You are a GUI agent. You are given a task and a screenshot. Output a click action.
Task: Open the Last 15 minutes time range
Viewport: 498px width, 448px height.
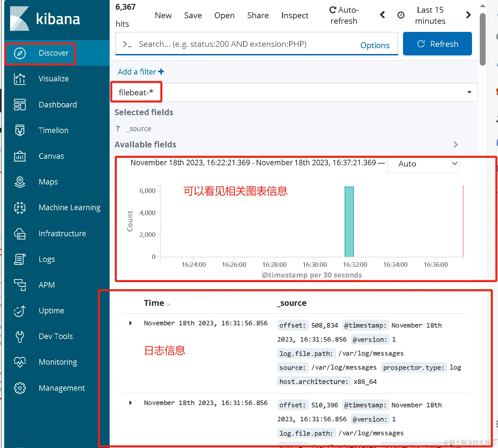[430, 15]
